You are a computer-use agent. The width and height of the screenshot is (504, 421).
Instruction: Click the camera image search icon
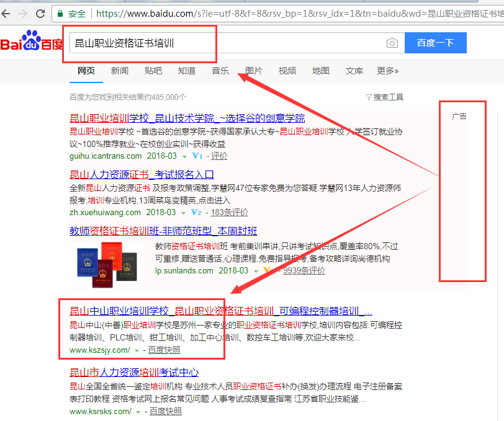(392, 43)
